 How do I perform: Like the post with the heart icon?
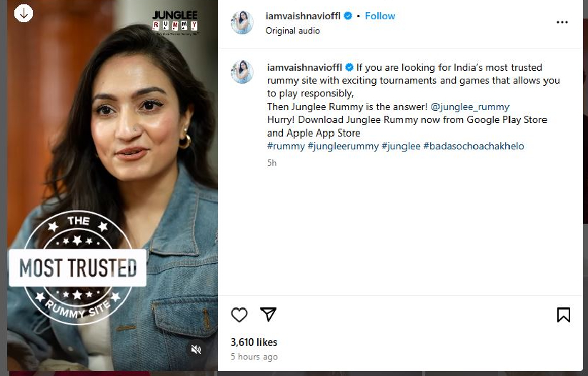pyautogui.click(x=239, y=315)
